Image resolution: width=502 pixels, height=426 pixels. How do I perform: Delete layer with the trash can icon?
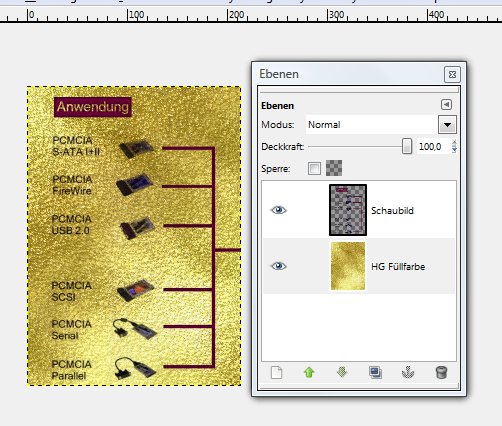coord(441,372)
